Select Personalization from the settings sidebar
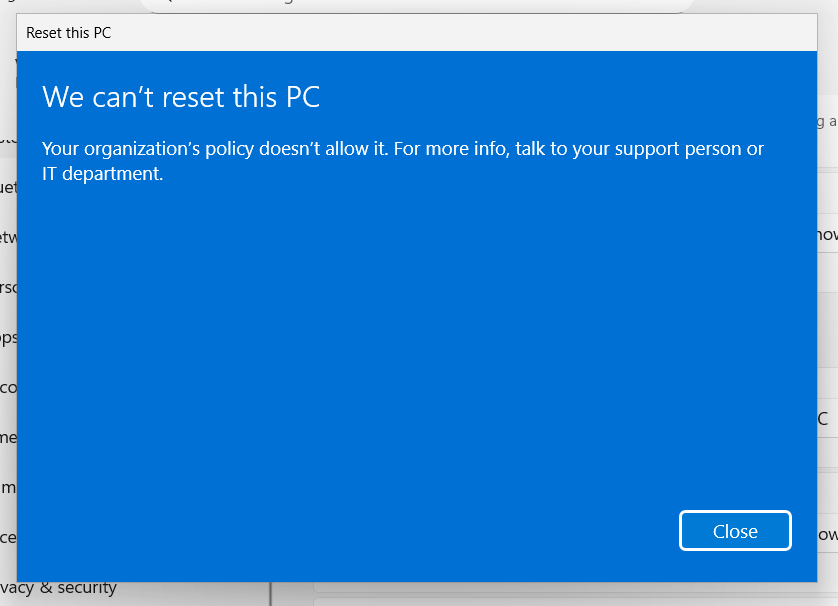The height and width of the screenshot is (606, 838). pyautogui.click(x=8, y=287)
